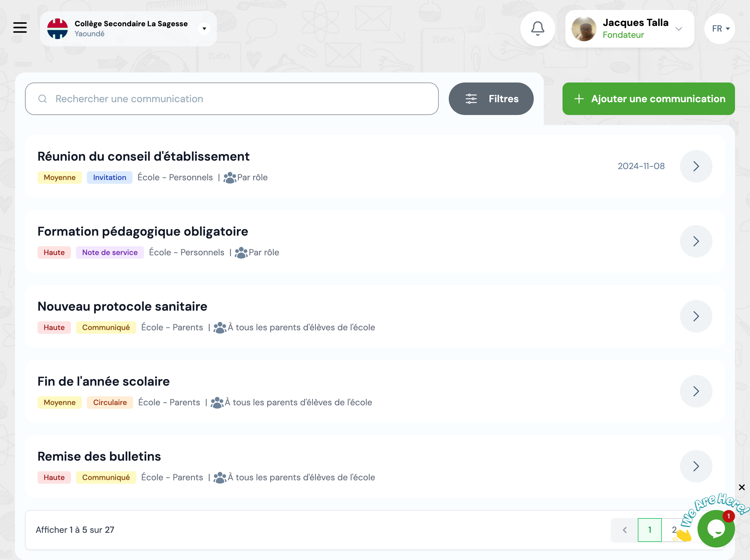Open the FR language dropdown

(x=720, y=28)
